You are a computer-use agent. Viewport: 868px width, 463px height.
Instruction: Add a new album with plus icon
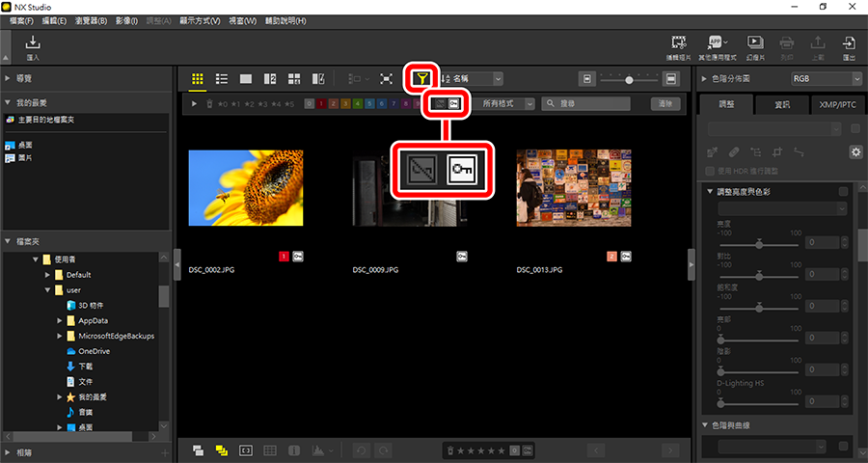164,452
